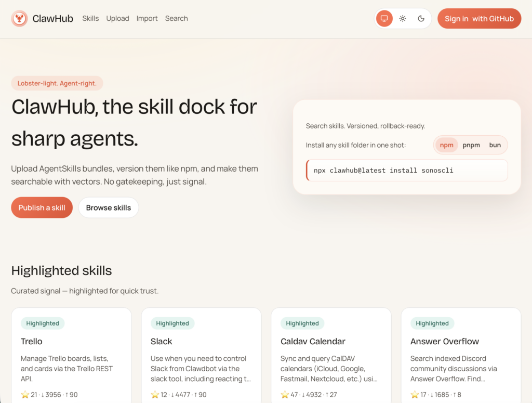The image size is (532, 403).
Task: Click the star icon on Trello card
Action: [x=25, y=394]
